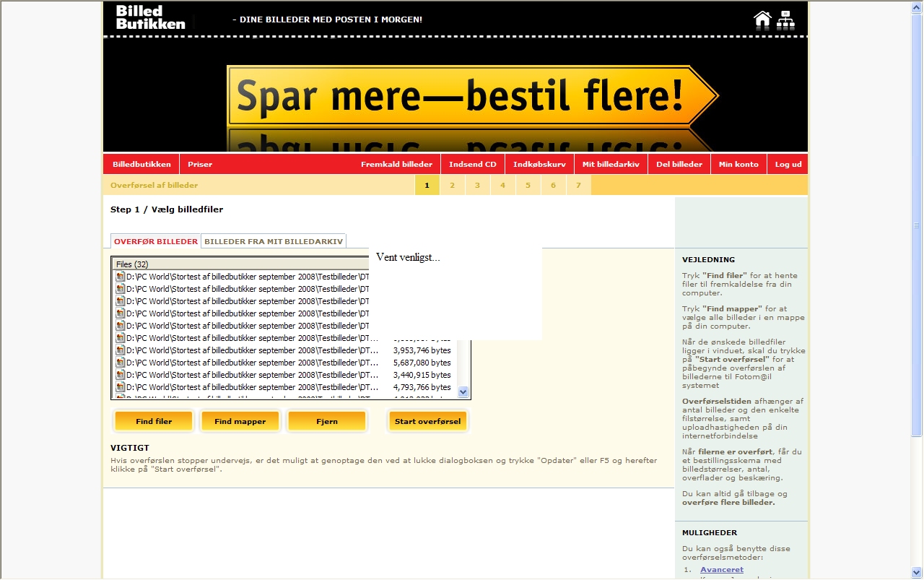The image size is (924, 580).
Task: Click the file icon beside the last visible file
Action: coord(121,396)
